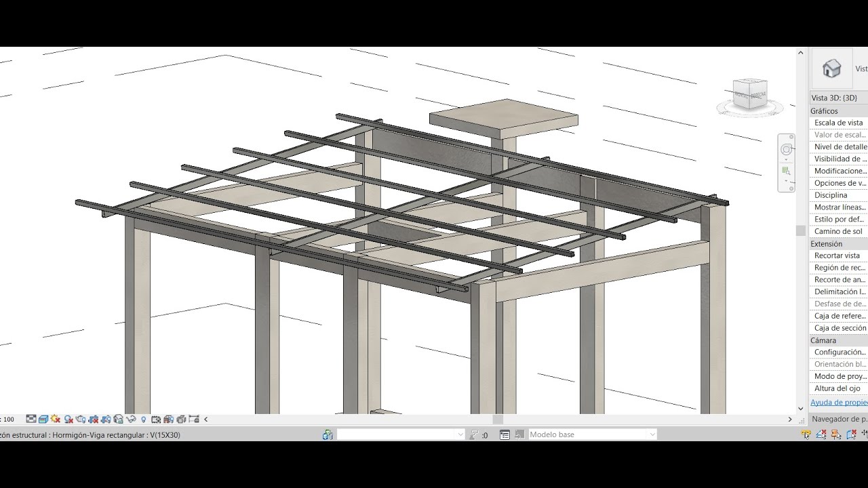This screenshot has height=488, width=868.
Task: Toggle Select Pinned Elements status bar icon
Action: (x=836, y=434)
